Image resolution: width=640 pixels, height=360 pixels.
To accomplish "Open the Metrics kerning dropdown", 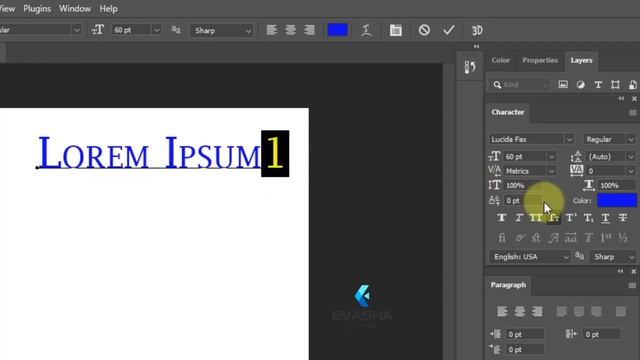I will (x=551, y=171).
